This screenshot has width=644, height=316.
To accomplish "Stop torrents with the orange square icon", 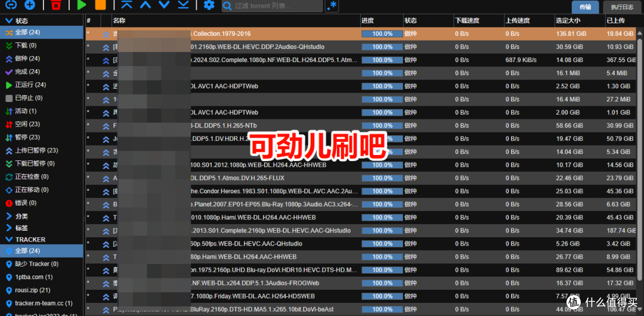I will pyautogui.click(x=100, y=5).
